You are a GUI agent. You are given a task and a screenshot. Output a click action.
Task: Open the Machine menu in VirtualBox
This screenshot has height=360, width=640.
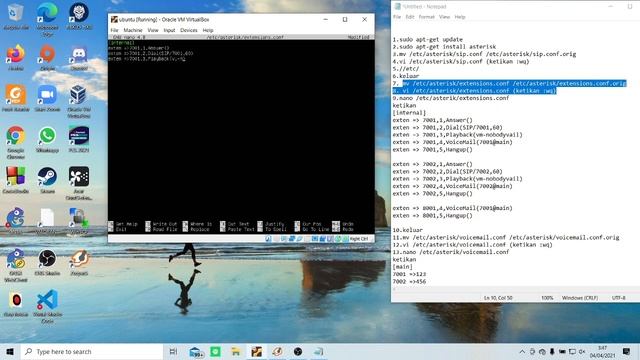(133, 30)
